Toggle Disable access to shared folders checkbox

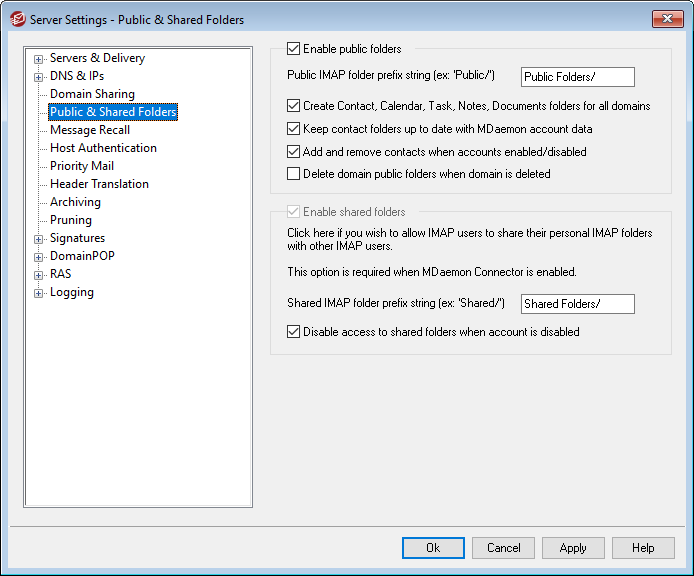coord(293,332)
